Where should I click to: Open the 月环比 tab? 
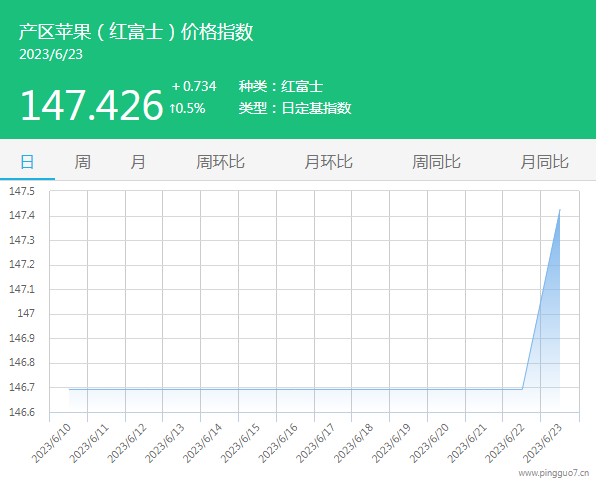pos(328,162)
